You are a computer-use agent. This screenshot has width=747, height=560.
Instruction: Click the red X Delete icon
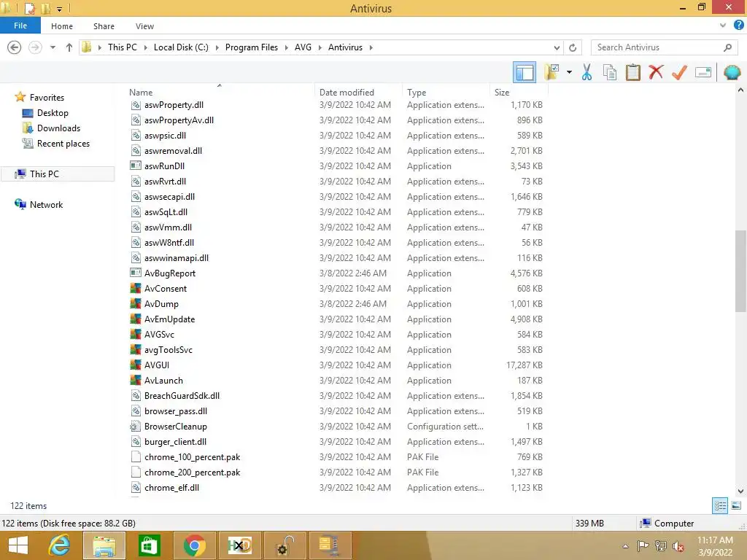(x=656, y=72)
